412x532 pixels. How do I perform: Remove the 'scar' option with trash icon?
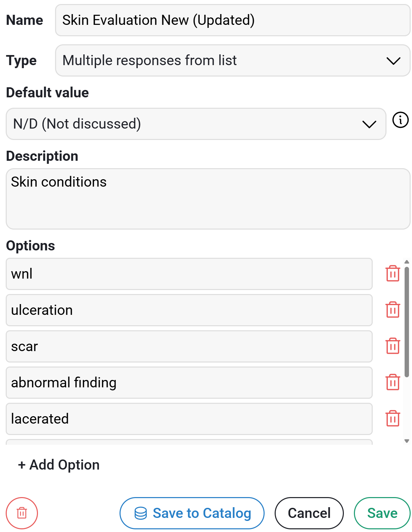coord(393,346)
